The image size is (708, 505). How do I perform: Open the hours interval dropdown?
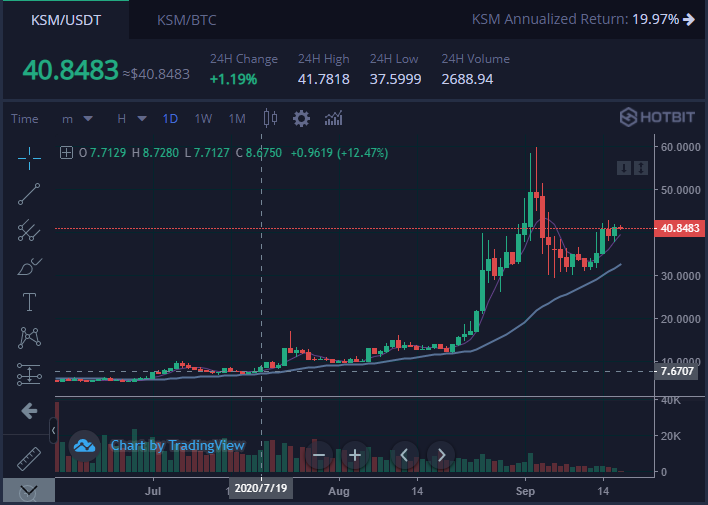[132, 119]
